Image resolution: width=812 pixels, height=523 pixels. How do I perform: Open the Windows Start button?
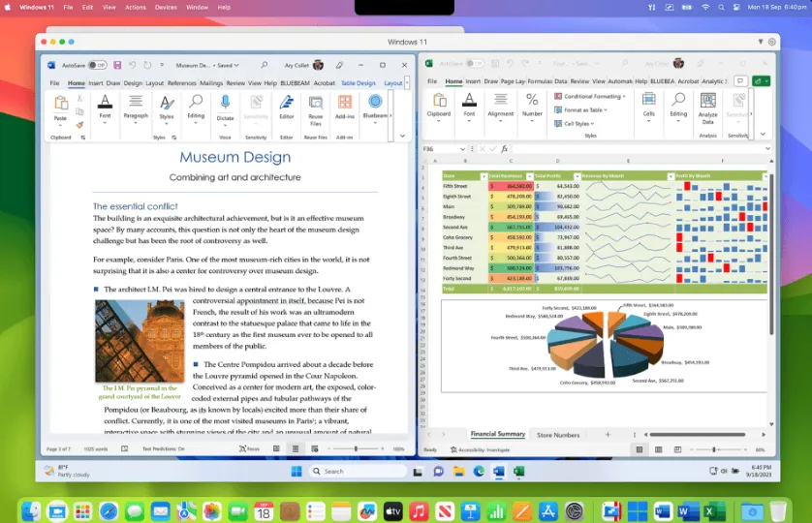[x=297, y=472]
